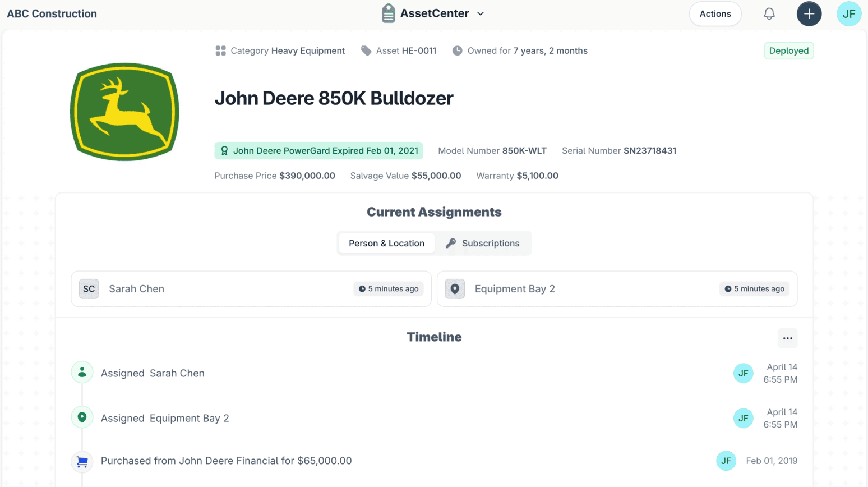The height and width of the screenshot is (487, 868).
Task: Open the Equipment Bay 2 location card
Action: 617,289
